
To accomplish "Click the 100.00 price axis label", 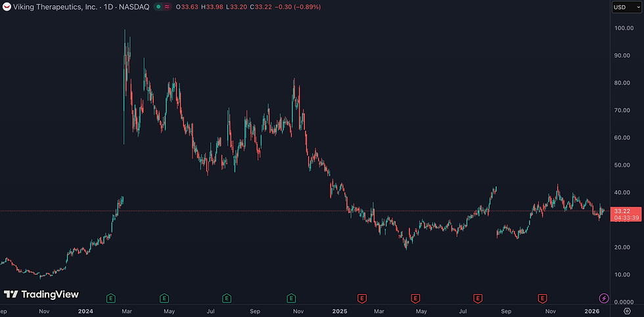I will (624, 28).
